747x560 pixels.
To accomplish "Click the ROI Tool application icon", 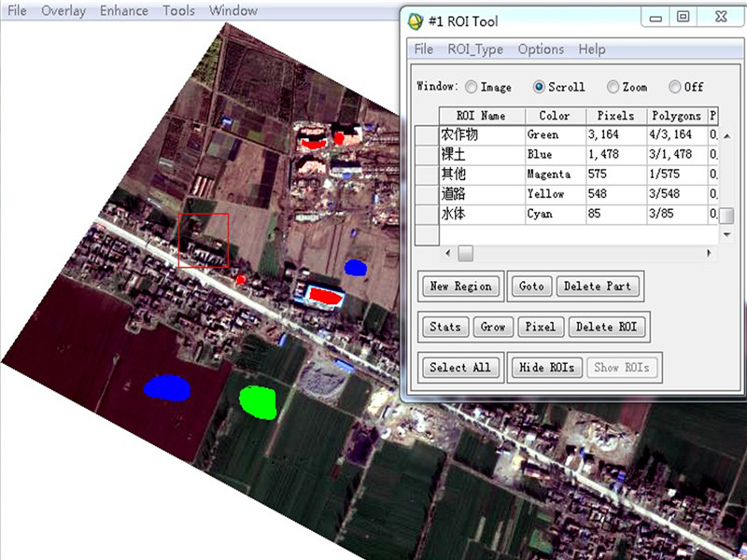I will coord(416,21).
